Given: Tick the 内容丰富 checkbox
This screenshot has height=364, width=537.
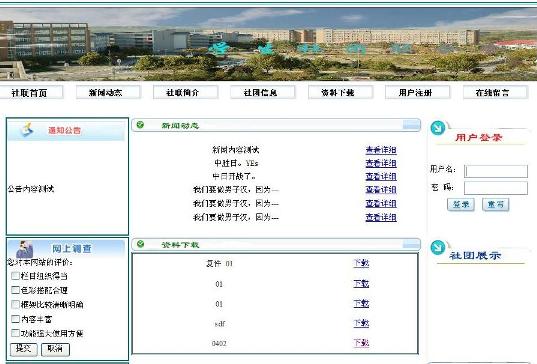Looking at the screenshot, I should [x=15, y=319].
